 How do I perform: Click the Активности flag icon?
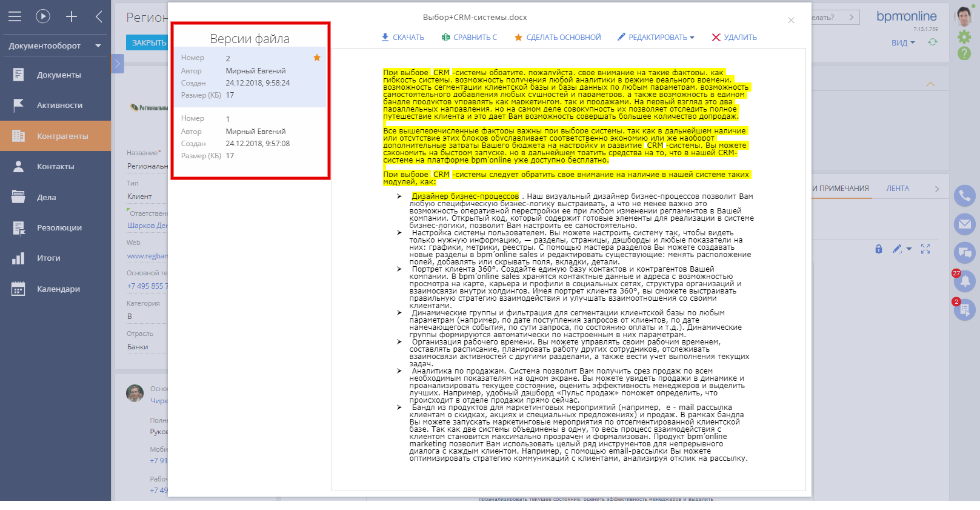coord(18,105)
